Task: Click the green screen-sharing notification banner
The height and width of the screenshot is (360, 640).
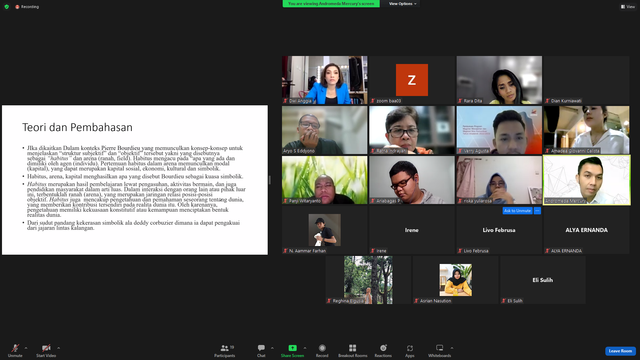Action: (x=331, y=4)
